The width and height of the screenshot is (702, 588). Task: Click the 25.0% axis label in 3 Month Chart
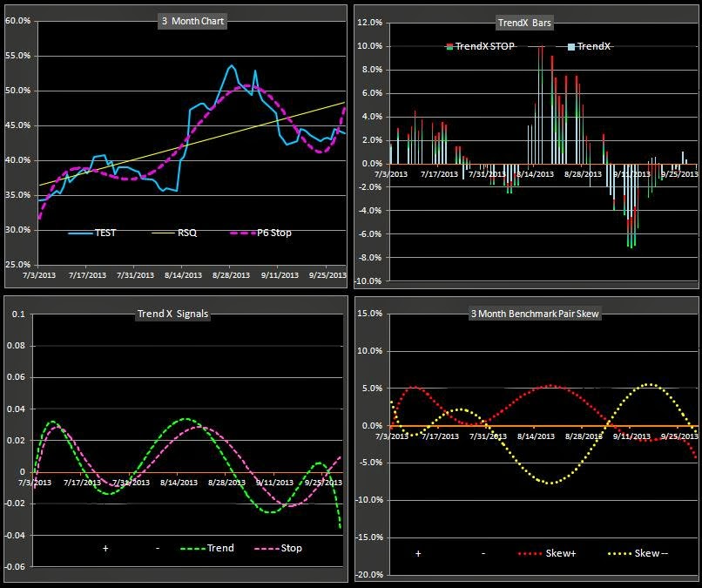click(18, 265)
